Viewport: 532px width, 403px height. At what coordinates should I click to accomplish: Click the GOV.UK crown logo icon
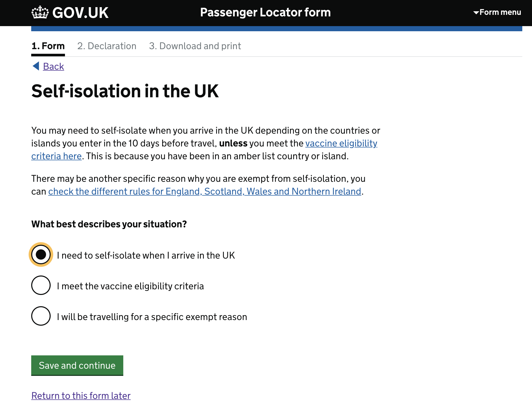[x=40, y=12]
